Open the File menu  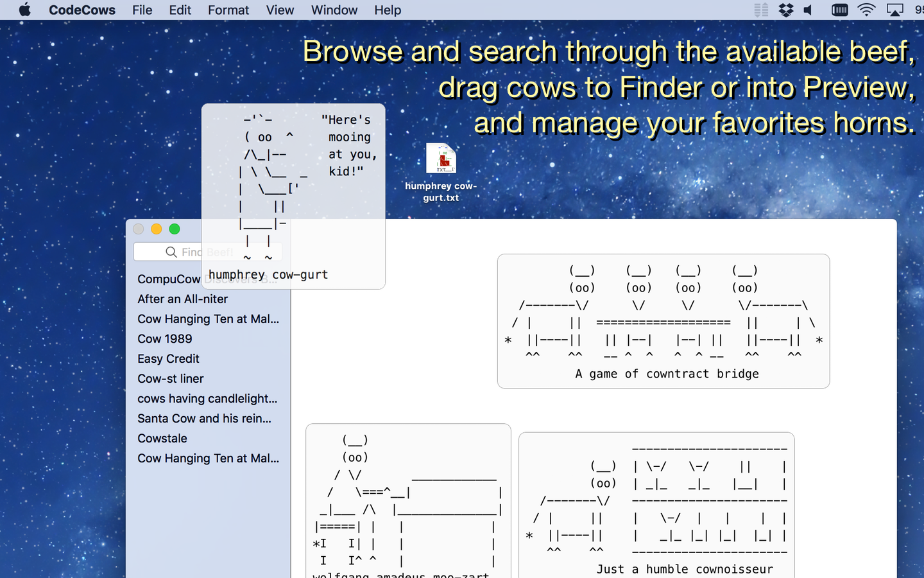pyautogui.click(x=142, y=10)
